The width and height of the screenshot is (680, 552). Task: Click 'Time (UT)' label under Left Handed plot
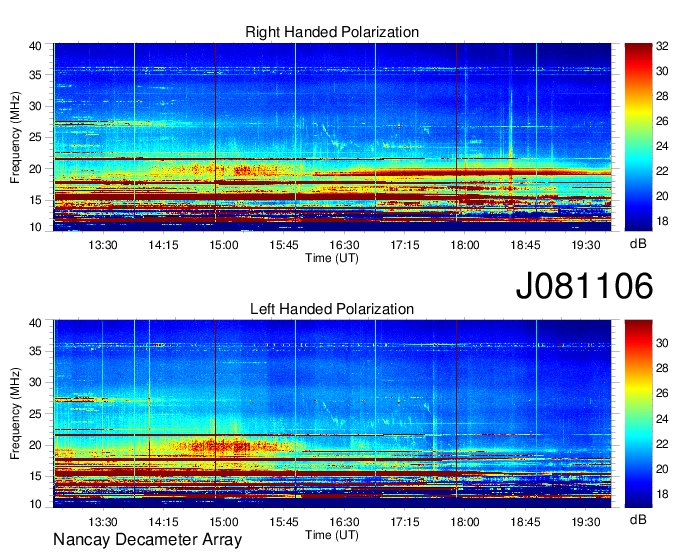pyautogui.click(x=332, y=535)
